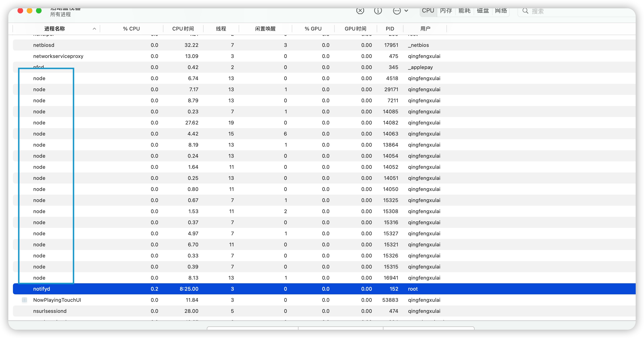Click the green fullscreen window button

click(x=39, y=11)
